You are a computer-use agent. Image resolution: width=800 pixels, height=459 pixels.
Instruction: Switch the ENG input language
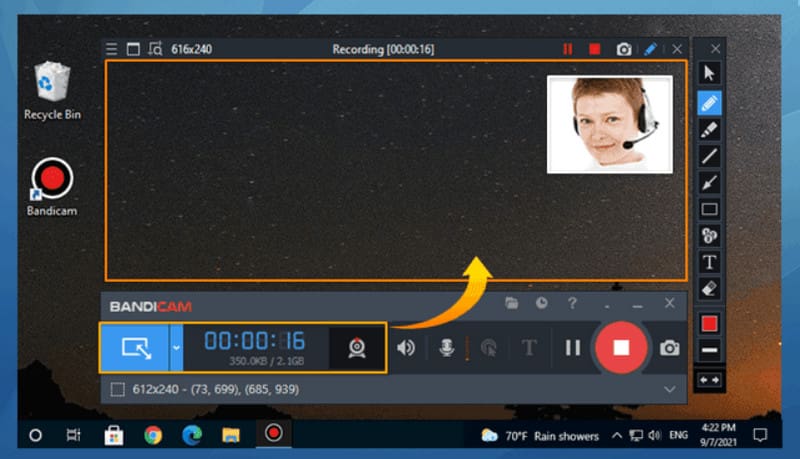[x=679, y=435]
